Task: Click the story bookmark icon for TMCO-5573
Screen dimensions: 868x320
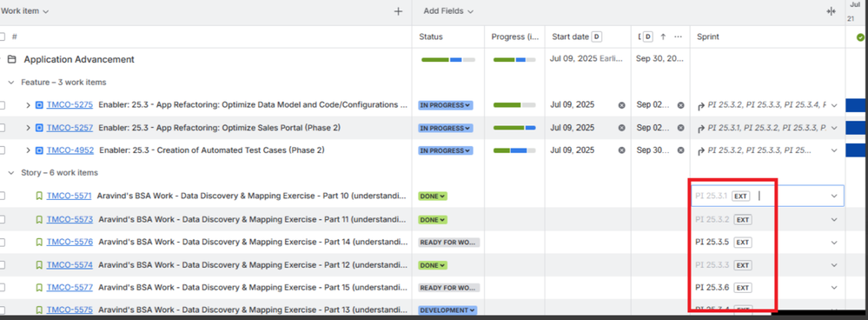Action: tap(39, 219)
